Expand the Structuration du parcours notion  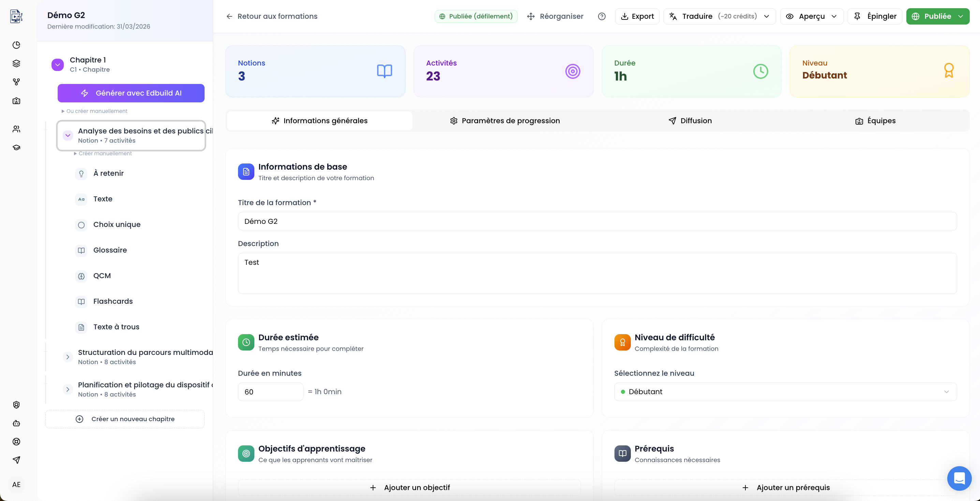68,357
